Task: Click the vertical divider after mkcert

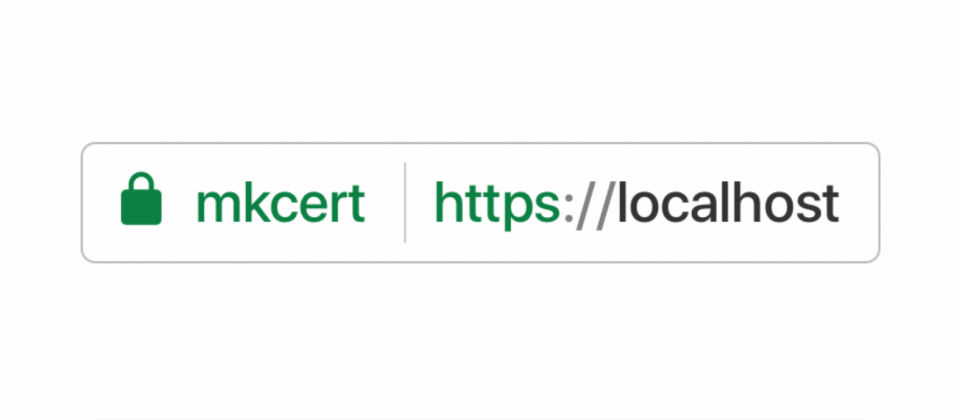Action: click(x=405, y=203)
